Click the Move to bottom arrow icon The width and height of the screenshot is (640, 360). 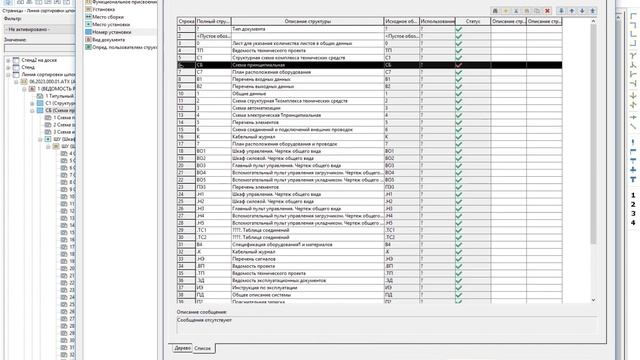click(561, 11)
